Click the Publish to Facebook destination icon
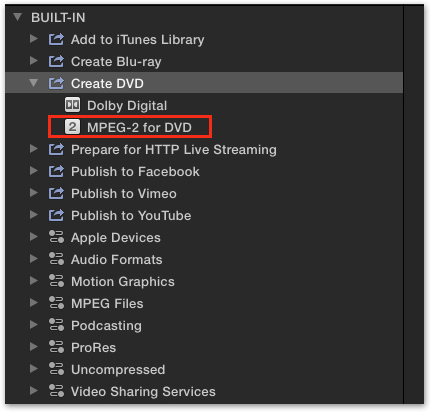 point(56,171)
